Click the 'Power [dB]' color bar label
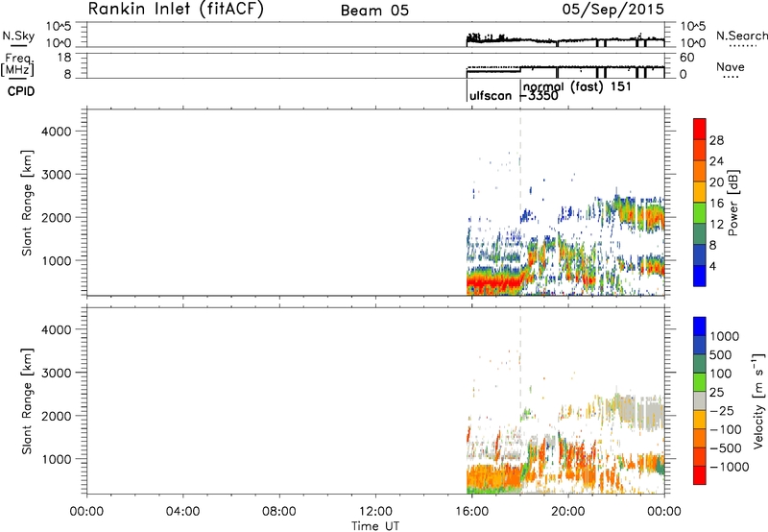Screen dimensions: 768x532 [x=732, y=203]
